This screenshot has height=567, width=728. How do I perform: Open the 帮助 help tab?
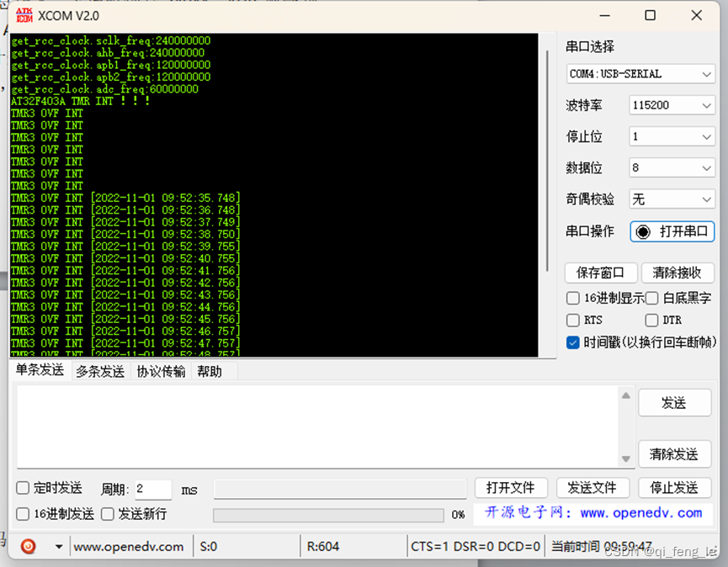click(x=210, y=371)
